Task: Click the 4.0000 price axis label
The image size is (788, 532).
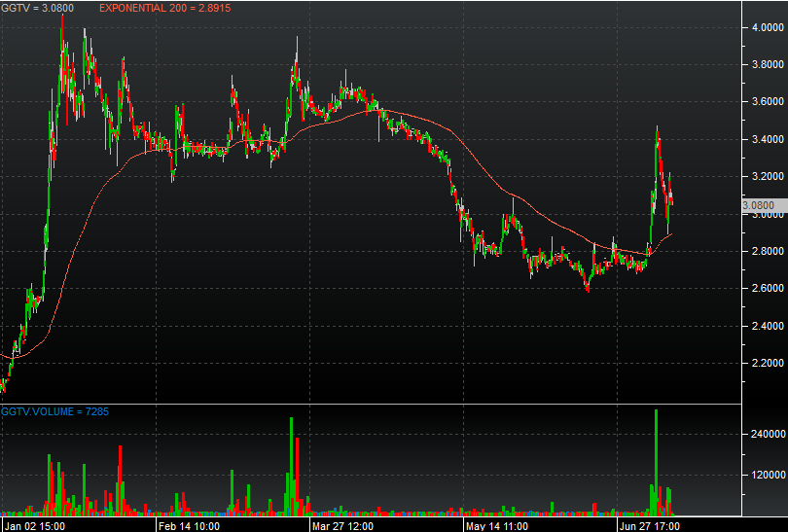Action: click(762, 27)
